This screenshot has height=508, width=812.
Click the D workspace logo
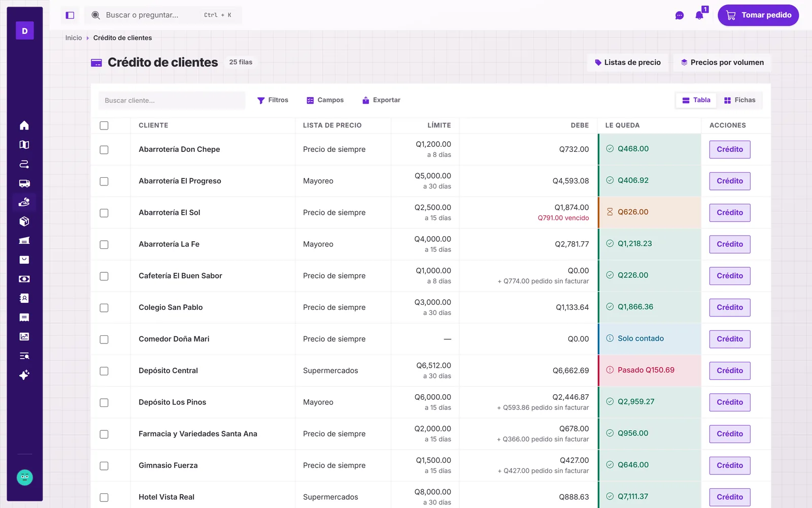click(x=25, y=31)
